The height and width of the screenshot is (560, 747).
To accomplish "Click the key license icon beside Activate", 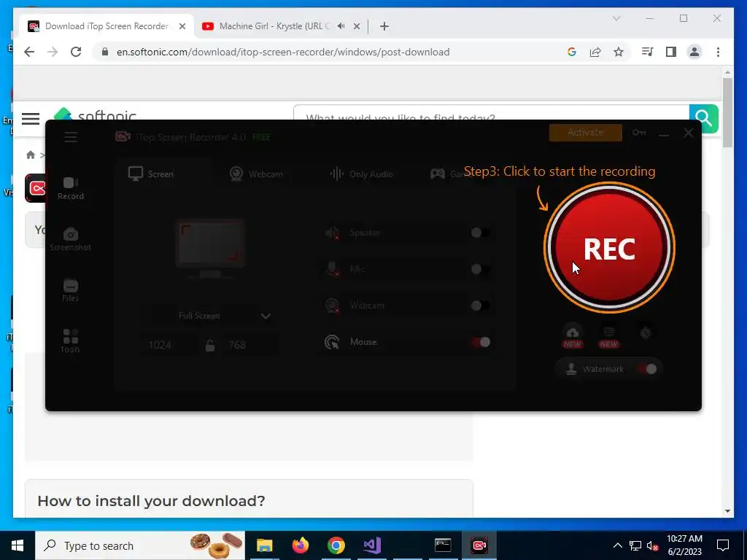I will pos(639,133).
